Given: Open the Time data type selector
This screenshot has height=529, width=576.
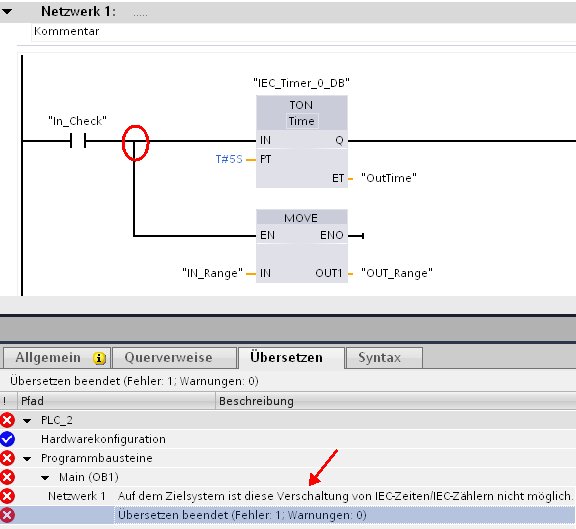Looking at the screenshot, I should pos(302,121).
